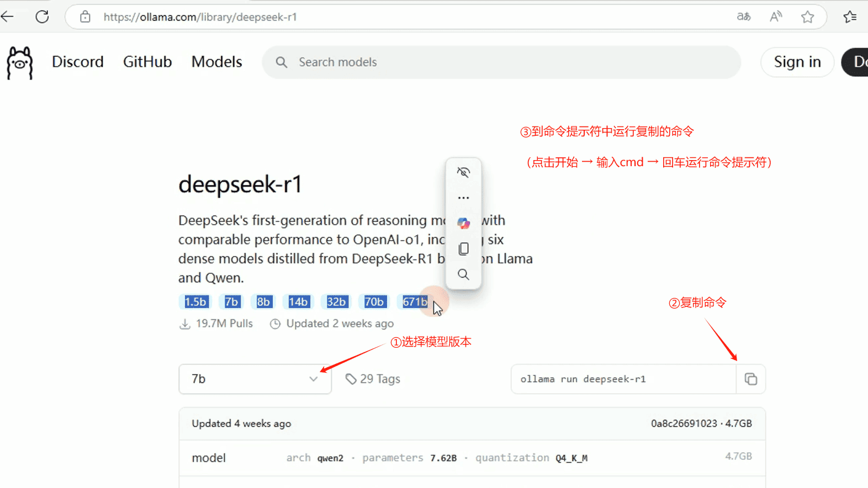
Task: Open more options in floating toolbar
Action: [463, 198]
